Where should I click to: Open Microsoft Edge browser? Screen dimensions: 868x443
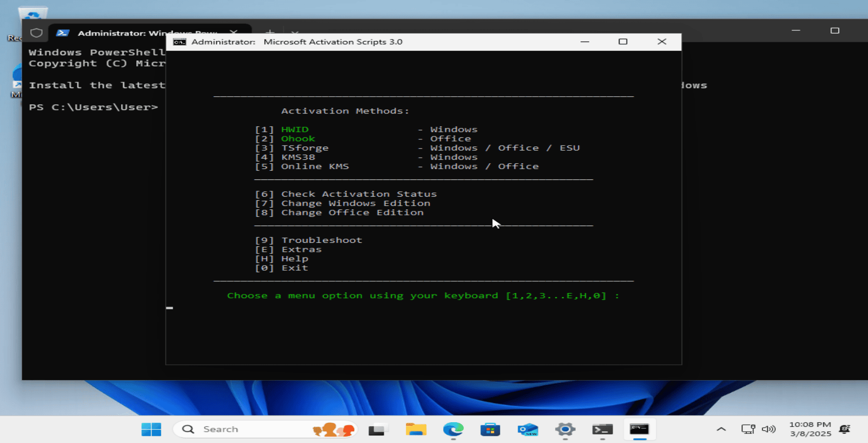pyautogui.click(x=453, y=430)
